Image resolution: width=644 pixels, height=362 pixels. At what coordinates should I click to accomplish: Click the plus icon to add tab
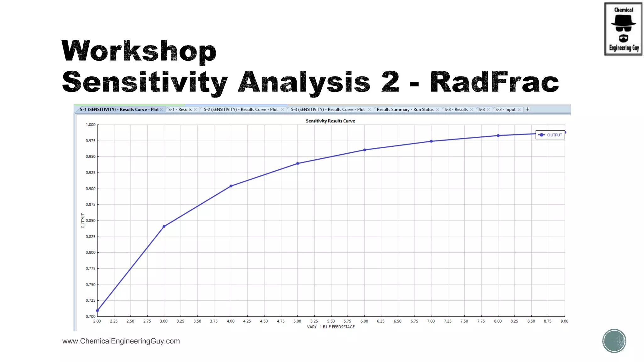click(527, 109)
